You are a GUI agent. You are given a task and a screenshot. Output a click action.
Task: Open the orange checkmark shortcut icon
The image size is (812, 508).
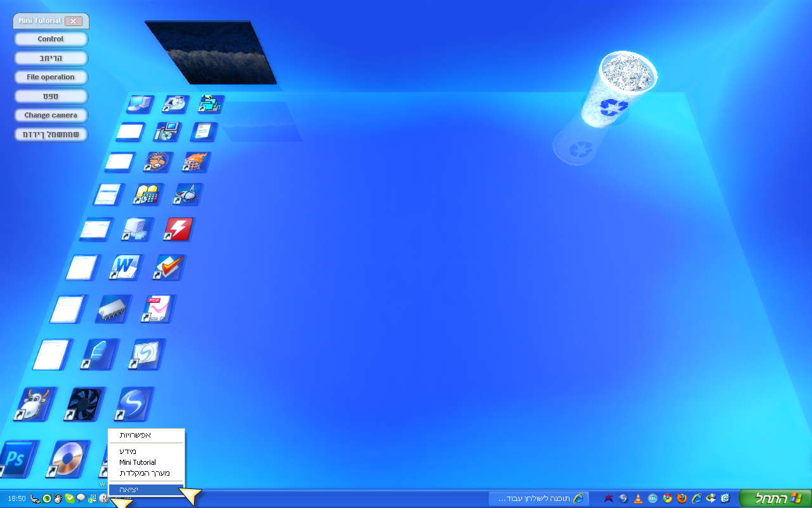pos(169,267)
